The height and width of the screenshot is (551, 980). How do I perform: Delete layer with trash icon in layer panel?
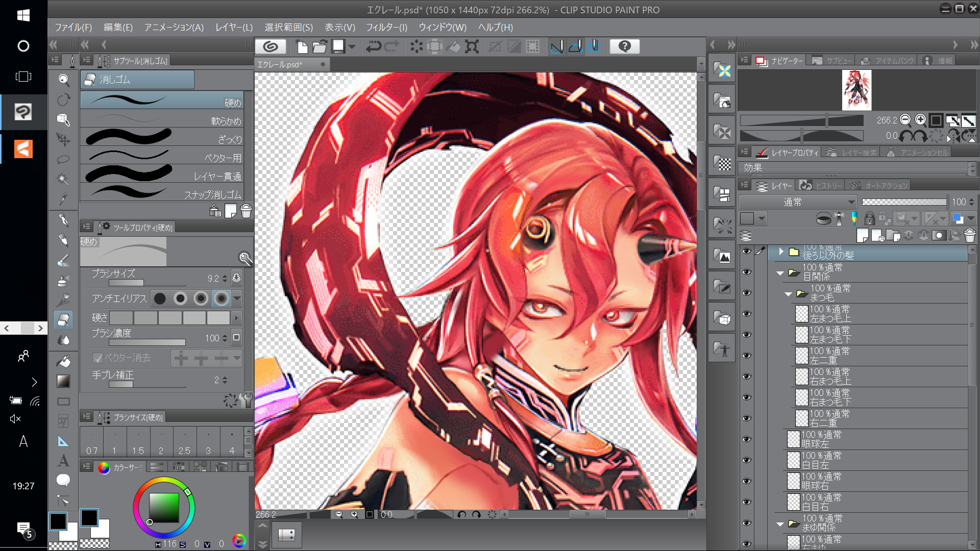[969, 235]
